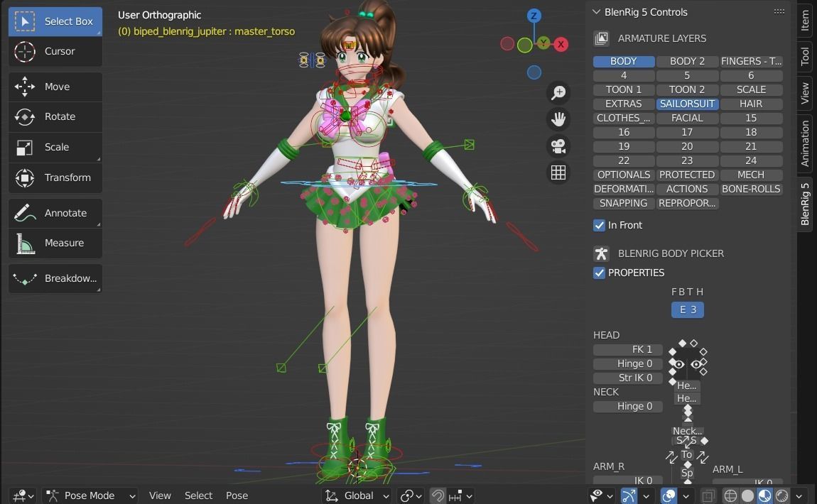Click the EXTRAS layer button
The image size is (817, 504).
click(x=624, y=104)
